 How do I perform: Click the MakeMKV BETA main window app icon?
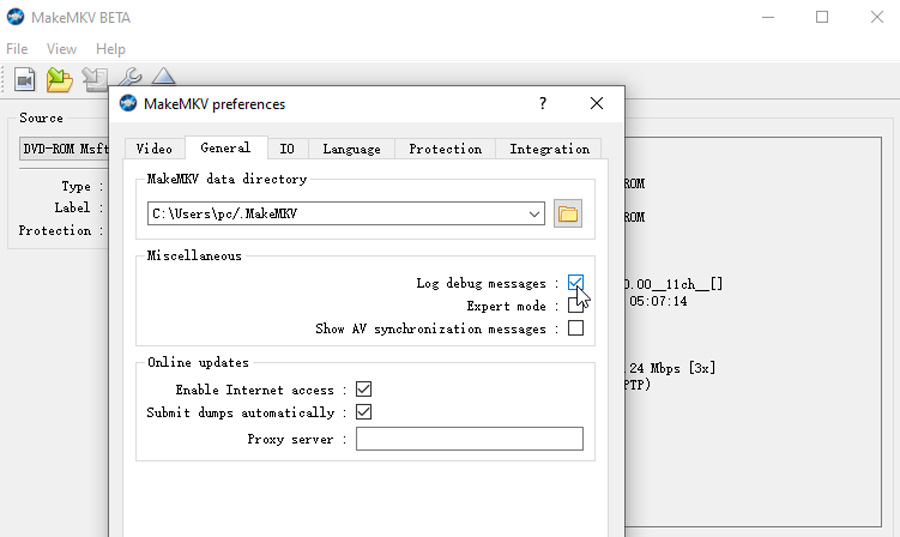[15, 17]
